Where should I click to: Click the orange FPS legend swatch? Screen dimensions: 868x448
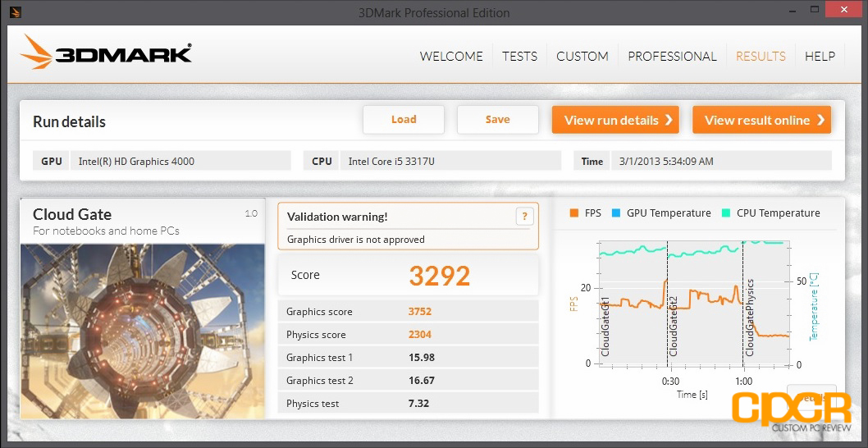[x=573, y=213]
